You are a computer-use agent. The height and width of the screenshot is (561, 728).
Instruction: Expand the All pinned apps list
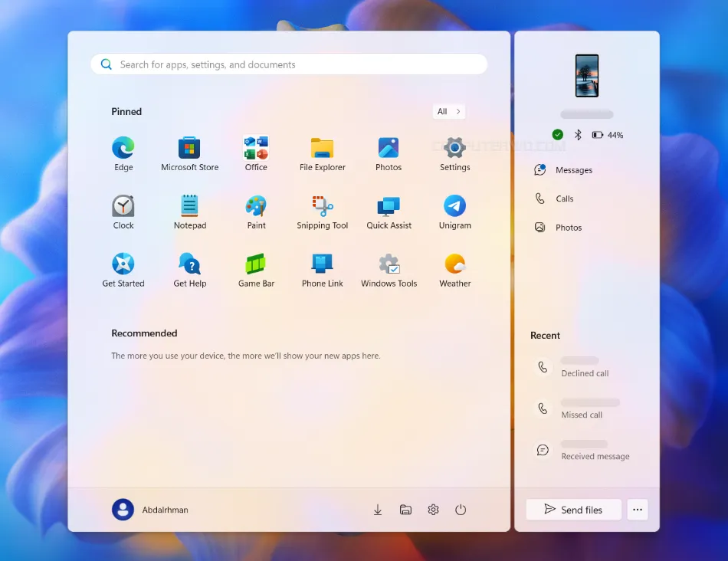[449, 111]
